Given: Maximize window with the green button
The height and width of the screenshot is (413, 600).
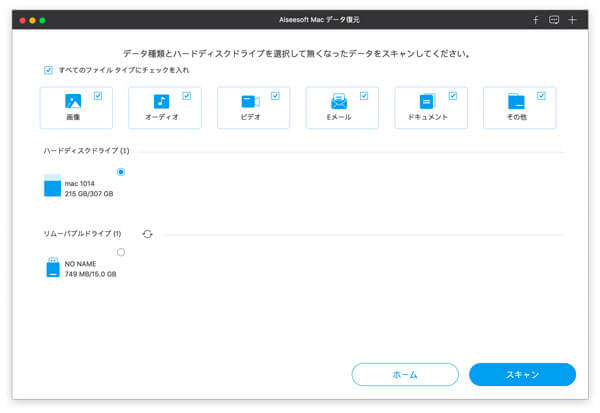Looking at the screenshot, I should pyautogui.click(x=42, y=20).
